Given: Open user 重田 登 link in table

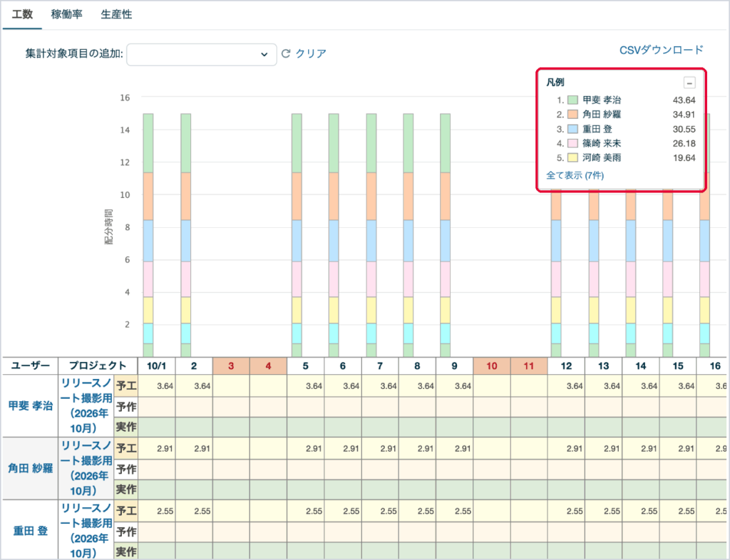Looking at the screenshot, I should coord(30,531).
